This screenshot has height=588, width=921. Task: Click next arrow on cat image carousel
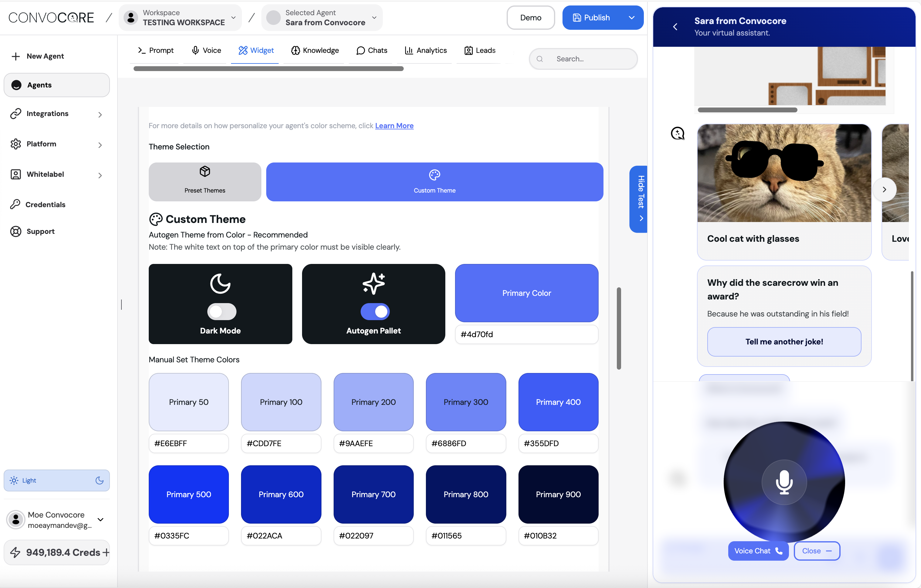[884, 190]
